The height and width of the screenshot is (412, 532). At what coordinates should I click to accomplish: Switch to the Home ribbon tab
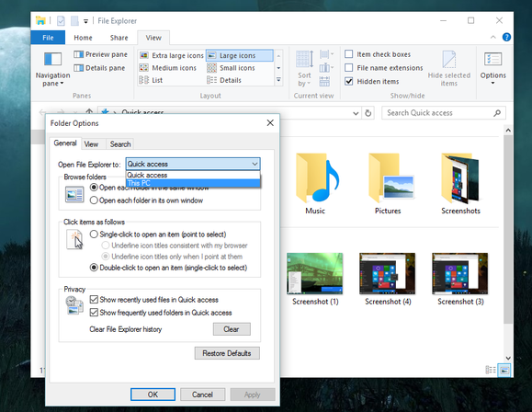[x=83, y=38]
